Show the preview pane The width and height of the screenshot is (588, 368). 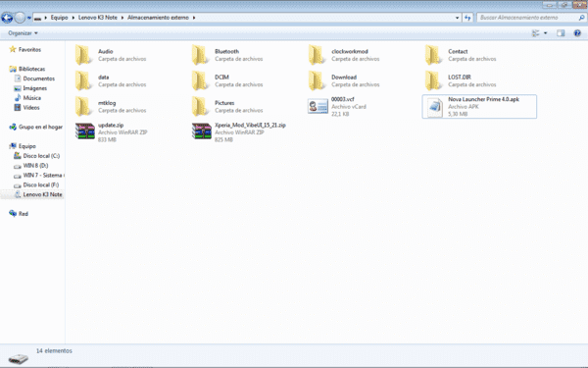[x=561, y=33]
